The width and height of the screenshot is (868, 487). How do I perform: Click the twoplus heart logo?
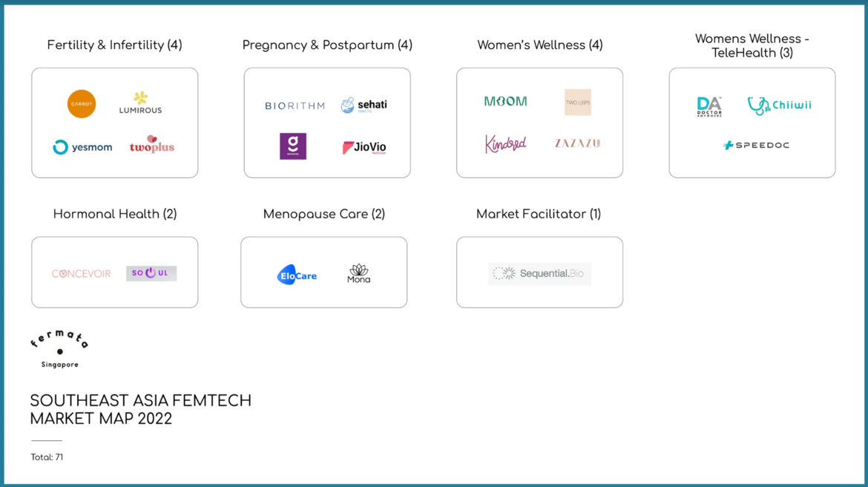(x=151, y=145)
